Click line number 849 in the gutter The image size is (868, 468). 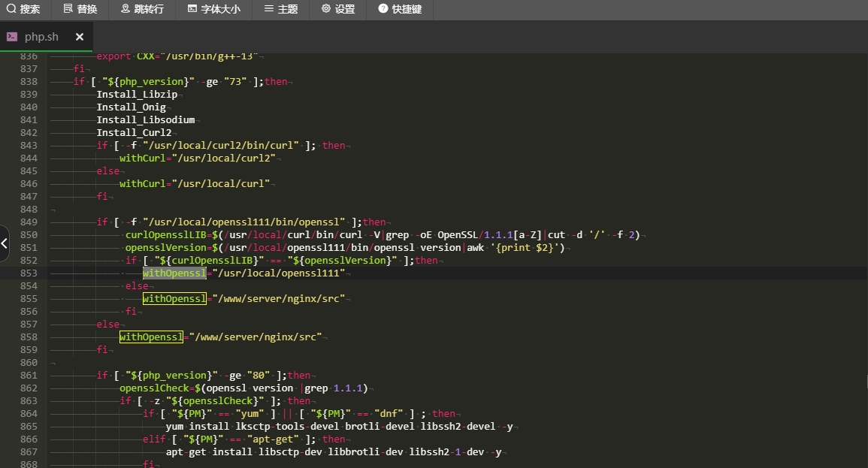point(29,222)
